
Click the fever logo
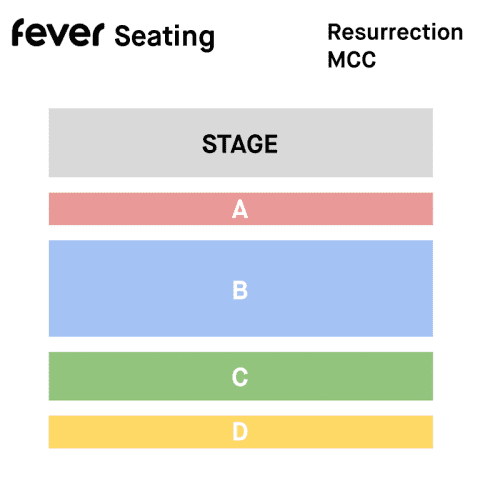58,32
